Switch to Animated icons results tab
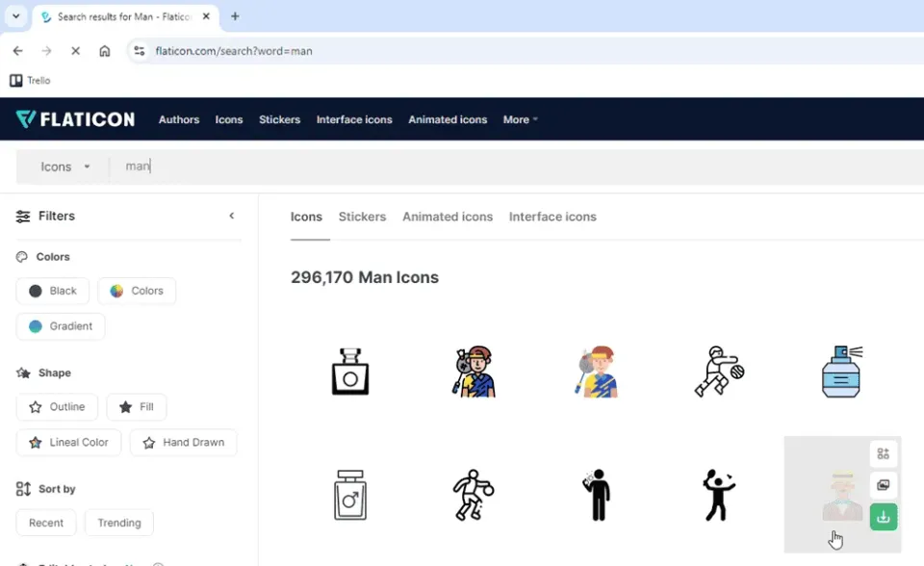The width and height of the screenshot is (924, 566). pos(448,217)
